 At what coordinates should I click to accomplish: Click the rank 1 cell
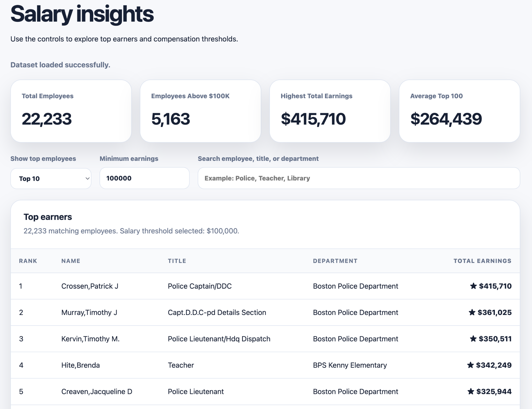pos(21,286)
